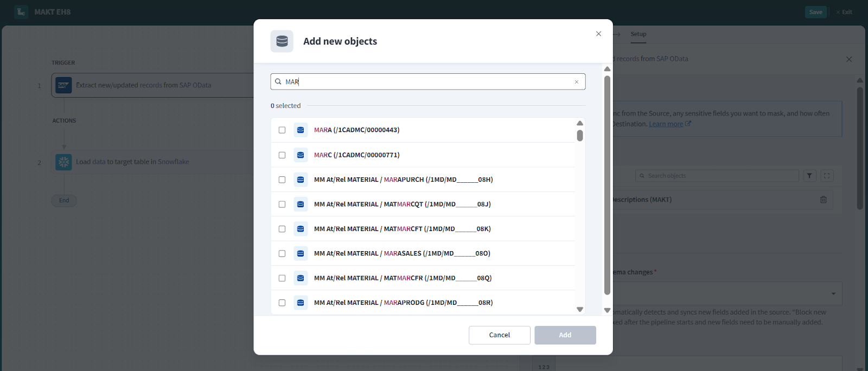
Task: Click the SAP icon in the trigger step
Action: click(x=63, y=85)
